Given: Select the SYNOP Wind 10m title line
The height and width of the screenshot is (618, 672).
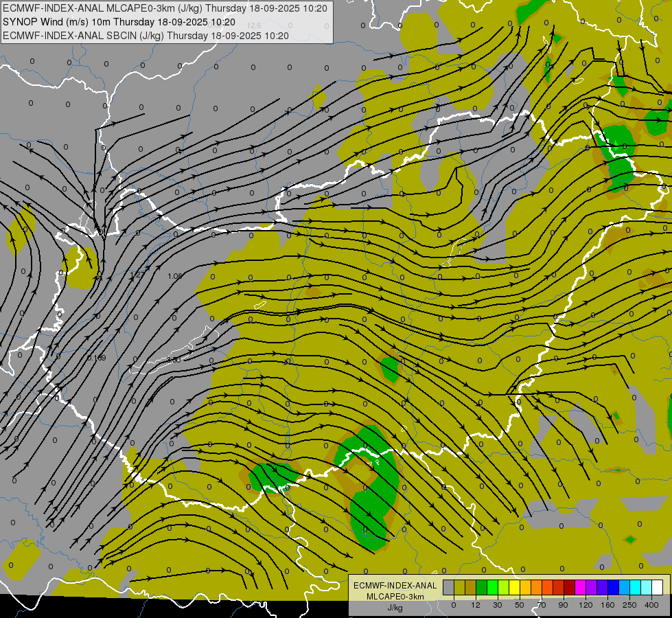Looking at the screenshot, I should 119,22.
